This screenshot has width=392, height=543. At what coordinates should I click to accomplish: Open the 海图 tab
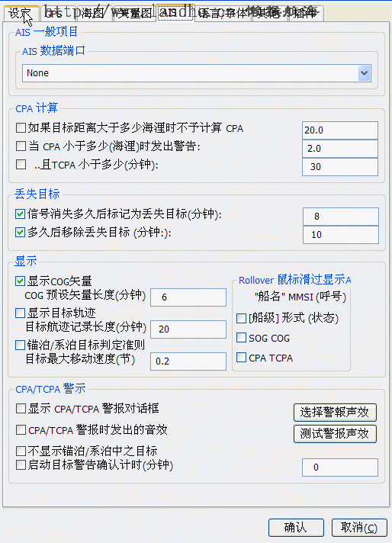93,14
